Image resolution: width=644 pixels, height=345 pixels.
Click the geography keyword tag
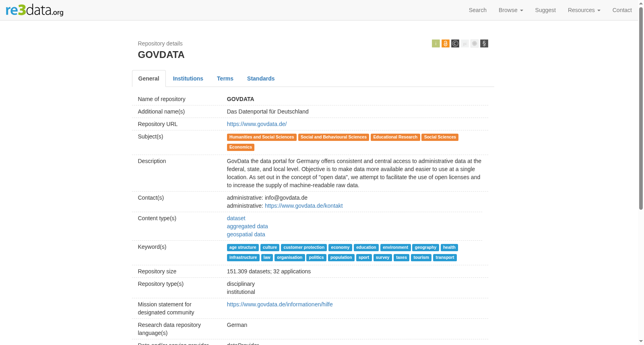pos(425,248)
